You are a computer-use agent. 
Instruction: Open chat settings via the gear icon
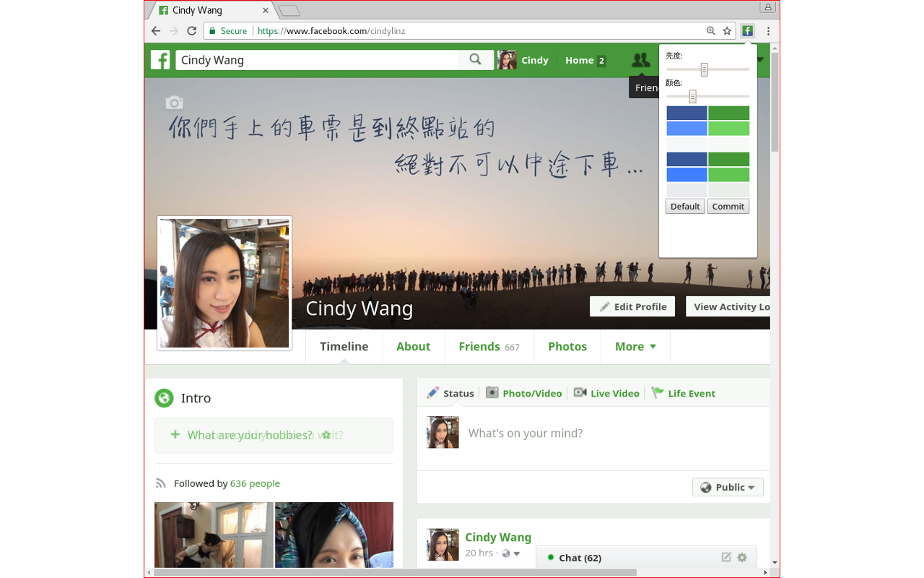point(741,557)
